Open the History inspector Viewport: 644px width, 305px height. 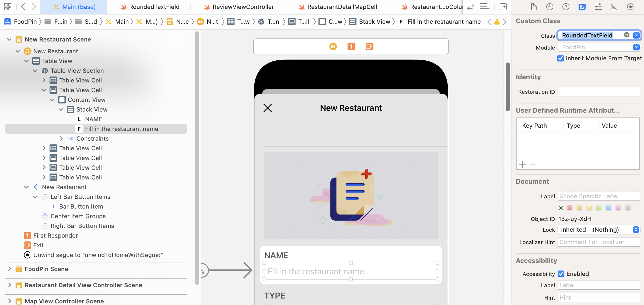pyautogui.click(x=550, y=7)
